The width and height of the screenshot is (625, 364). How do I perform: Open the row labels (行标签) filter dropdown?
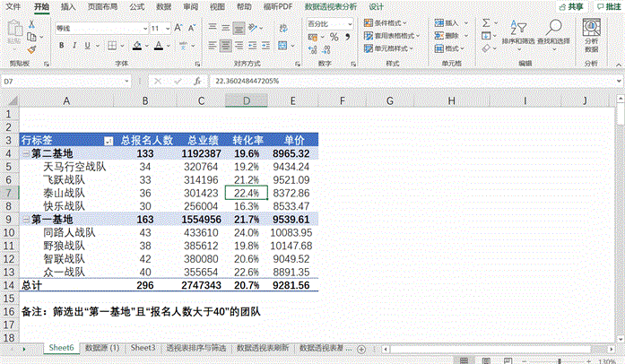109,141
